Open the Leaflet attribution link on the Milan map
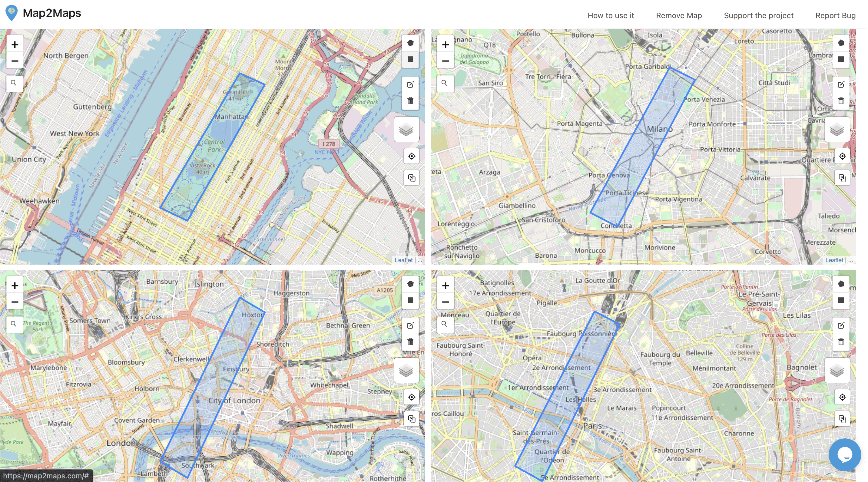 (x=834, y=260)
